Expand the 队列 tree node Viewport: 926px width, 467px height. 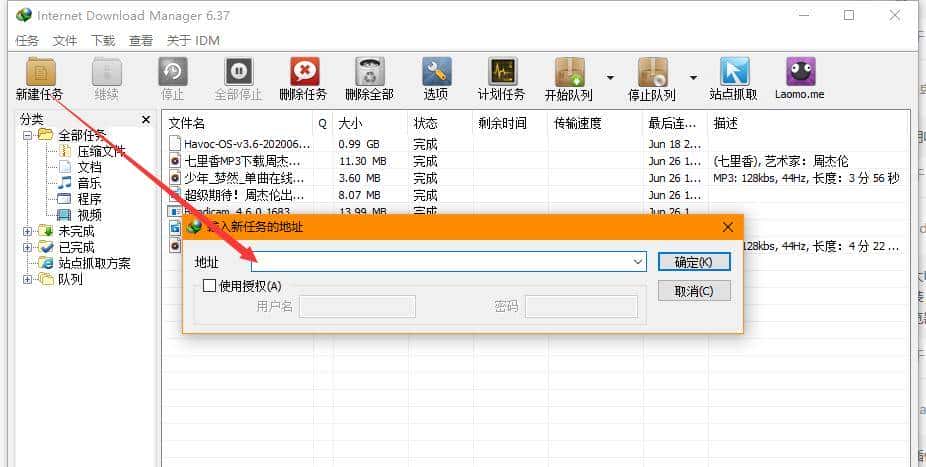point(27,279)
